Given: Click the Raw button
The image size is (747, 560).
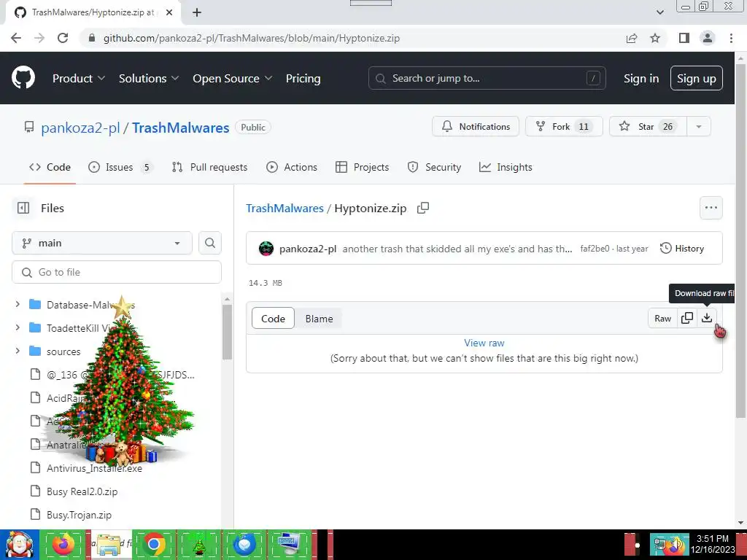Looking at the screenshot, I should 662,318.
